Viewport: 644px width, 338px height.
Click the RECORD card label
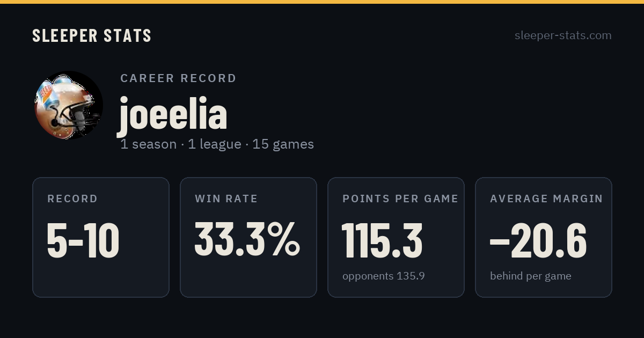(x=72, y=199)
